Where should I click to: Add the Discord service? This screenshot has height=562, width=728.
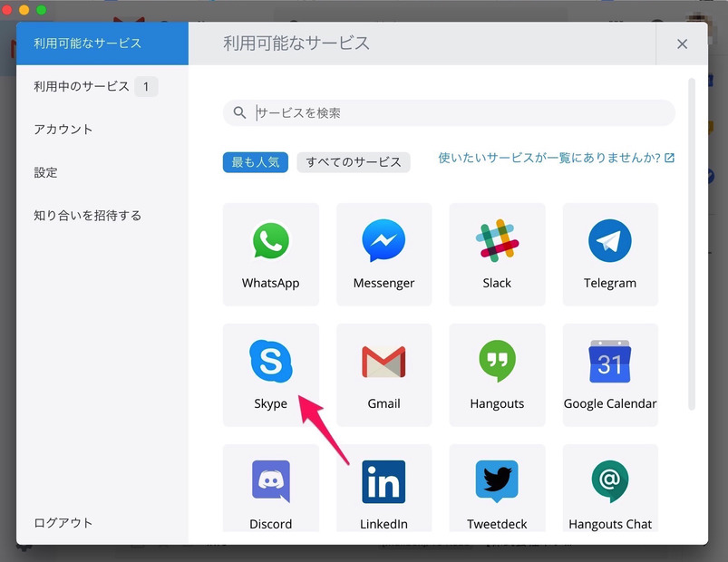click(271, 489)
